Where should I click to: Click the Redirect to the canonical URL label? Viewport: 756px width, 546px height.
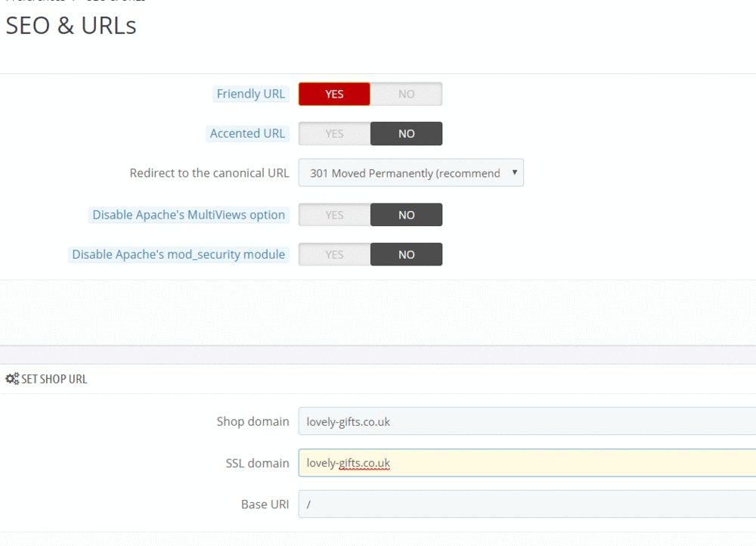pyautogui.click(x=209, y=173)
